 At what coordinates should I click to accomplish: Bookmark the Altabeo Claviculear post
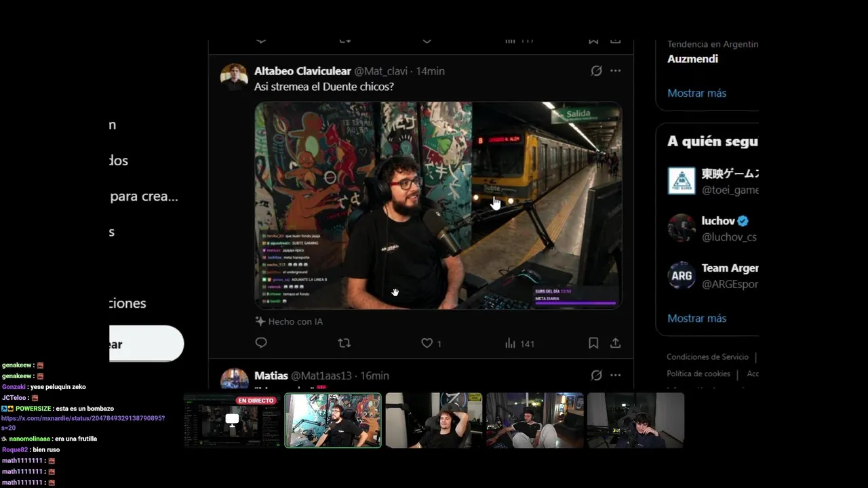click(593, 343)
